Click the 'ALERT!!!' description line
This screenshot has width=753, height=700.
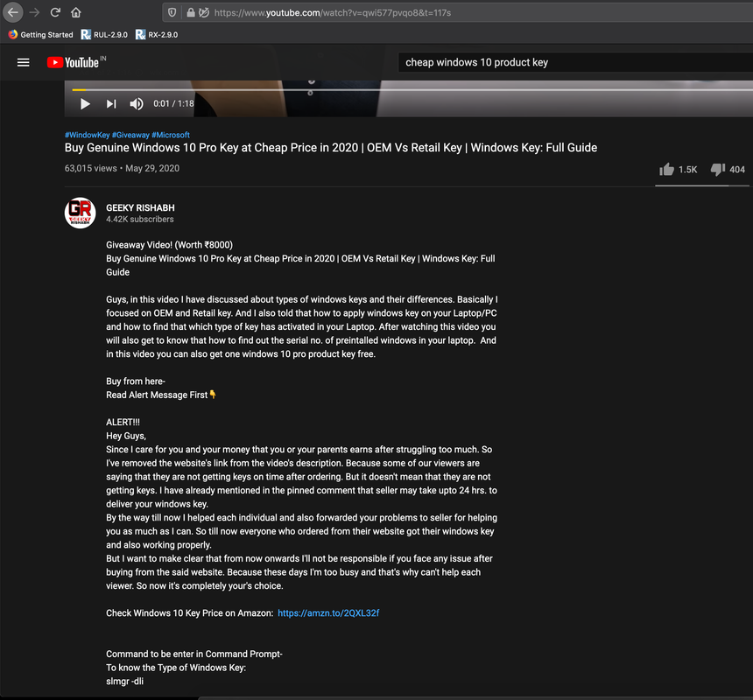(123, 423)
